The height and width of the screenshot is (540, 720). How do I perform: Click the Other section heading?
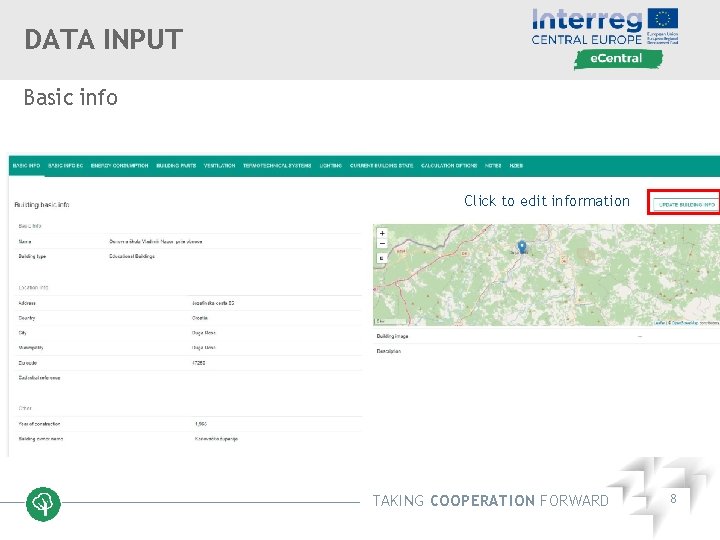tap(25, 408)
